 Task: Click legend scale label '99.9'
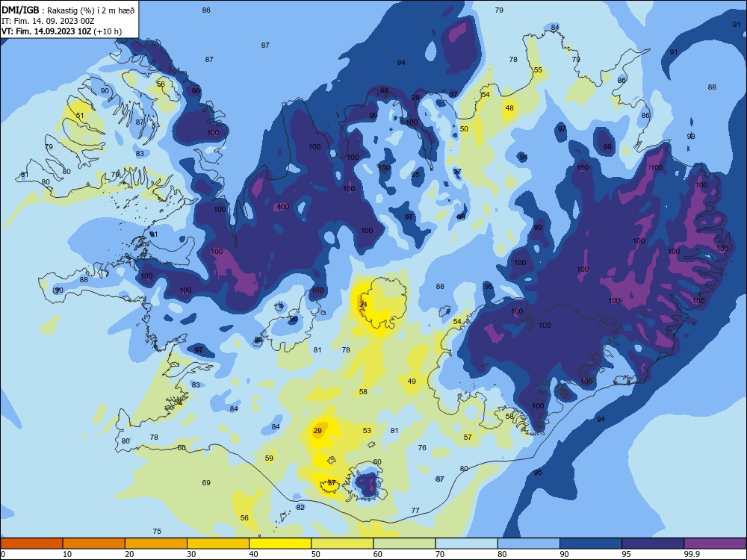[691, 554]
